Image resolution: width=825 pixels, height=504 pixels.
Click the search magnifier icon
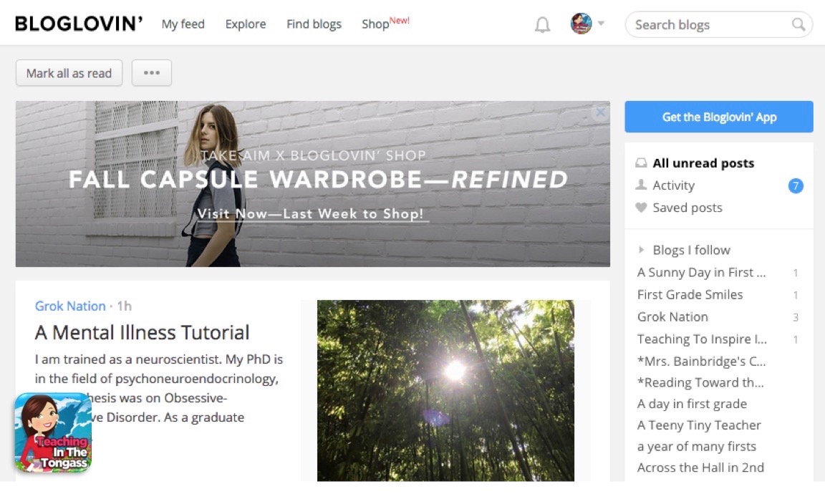pos(799,24)
